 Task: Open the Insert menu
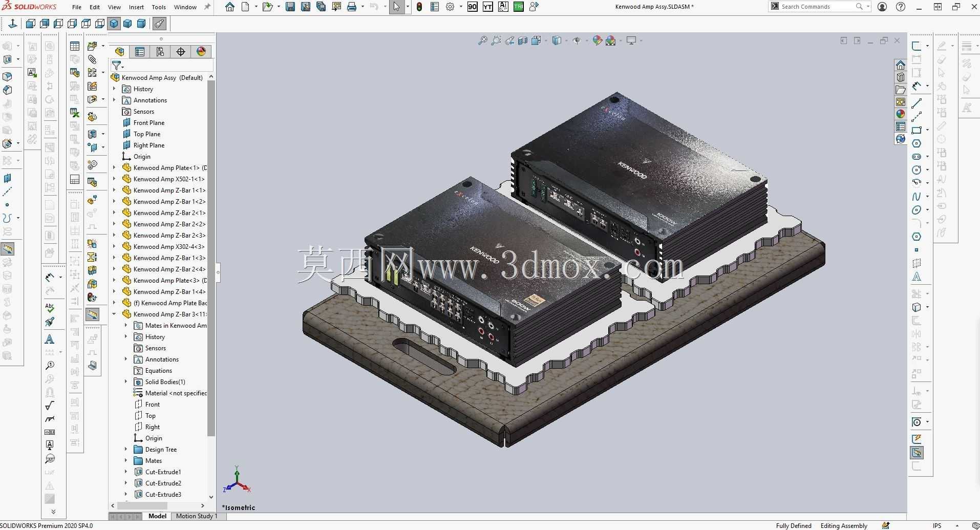(x=136, y=7)
